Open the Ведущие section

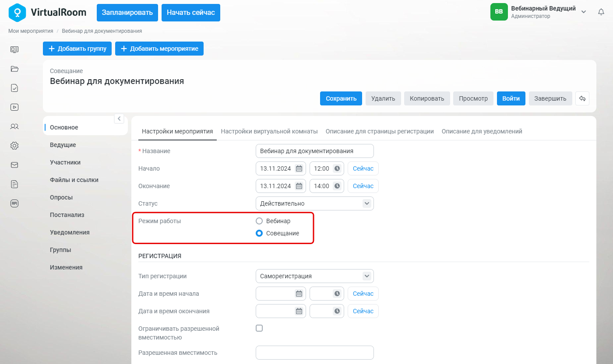click(x=63, y=145)
